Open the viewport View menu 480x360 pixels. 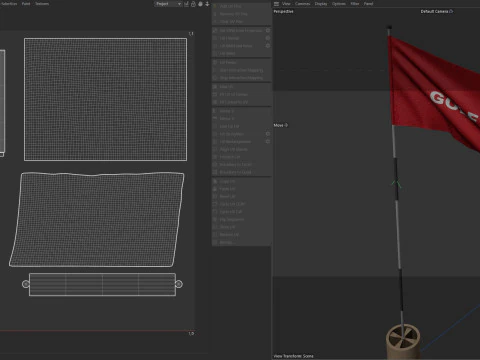[x=286, y=4]
